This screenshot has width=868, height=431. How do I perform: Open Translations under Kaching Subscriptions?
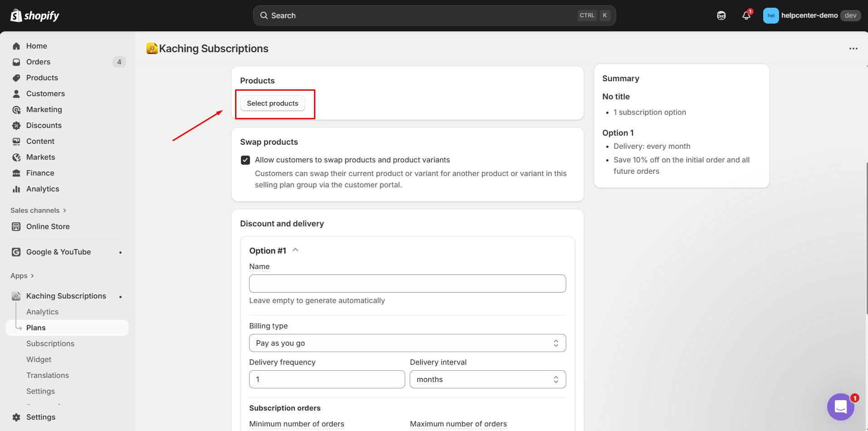pos(48,375)
